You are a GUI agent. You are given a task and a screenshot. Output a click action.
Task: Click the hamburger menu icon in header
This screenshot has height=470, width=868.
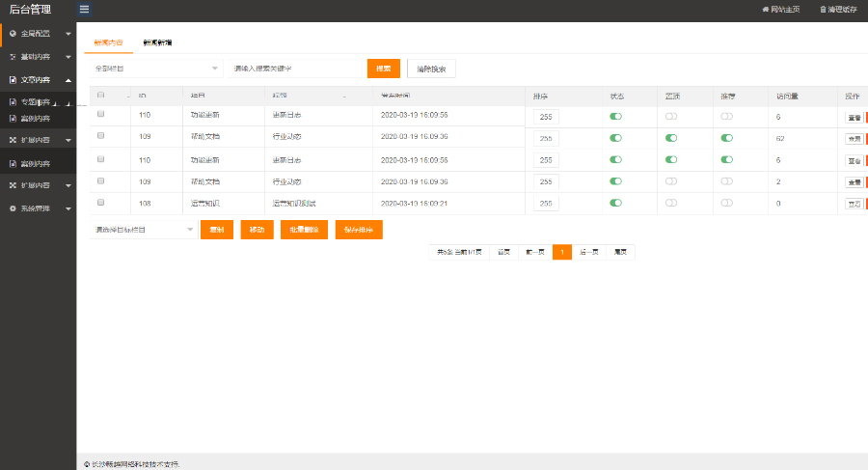[x=84, y=10]
